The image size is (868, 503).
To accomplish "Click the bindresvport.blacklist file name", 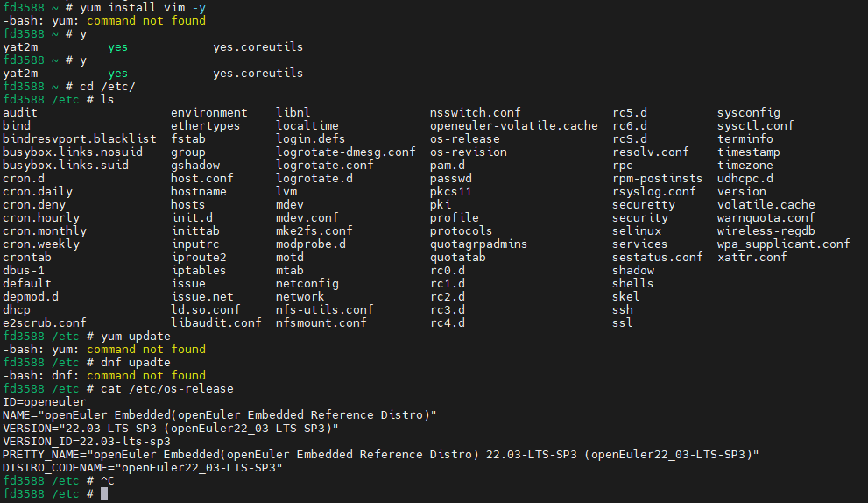I will 80,139.
